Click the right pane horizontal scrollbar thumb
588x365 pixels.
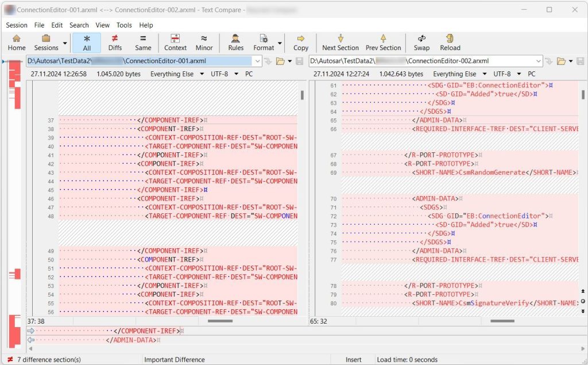(x=502, y=321)
